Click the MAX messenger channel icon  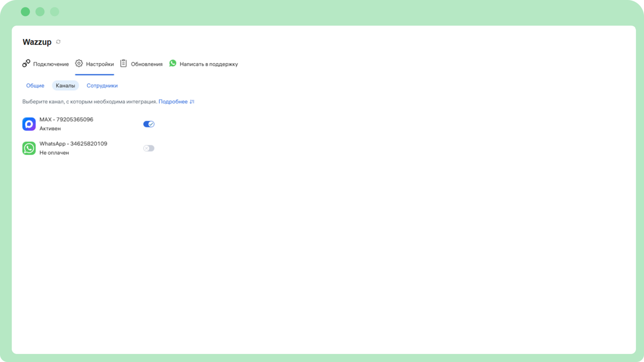pos(29,124)
